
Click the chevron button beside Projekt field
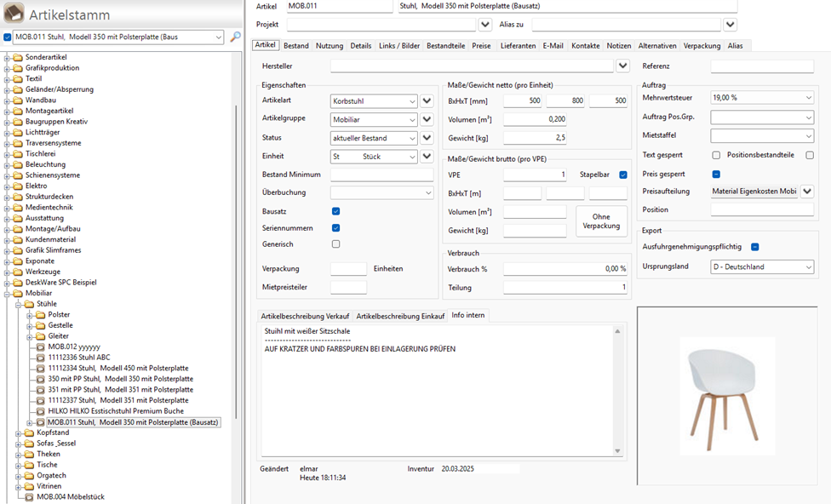point(485,25)
